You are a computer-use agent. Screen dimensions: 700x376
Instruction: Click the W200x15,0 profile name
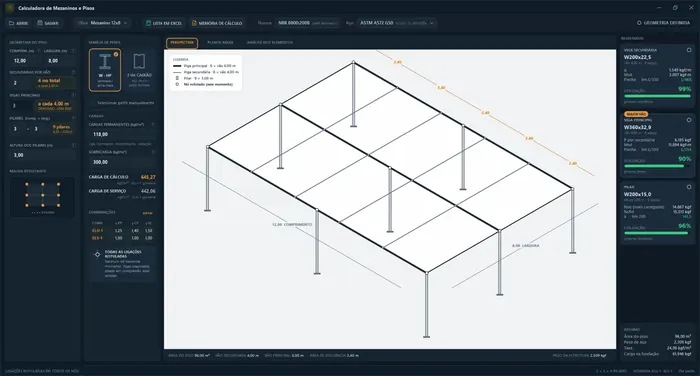pyautogui.click(x=637, y=194)
